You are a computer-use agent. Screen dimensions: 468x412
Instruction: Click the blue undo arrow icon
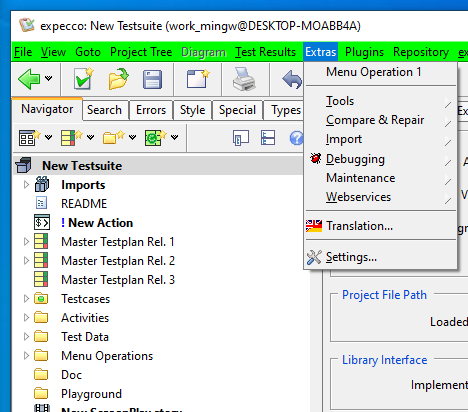pos(292,79)
